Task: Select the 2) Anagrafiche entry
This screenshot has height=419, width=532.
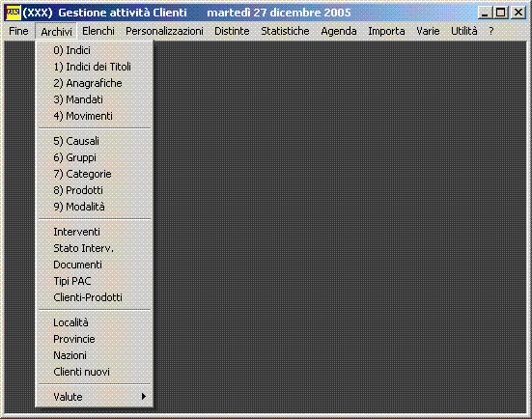Action: [x=95, y=83]
